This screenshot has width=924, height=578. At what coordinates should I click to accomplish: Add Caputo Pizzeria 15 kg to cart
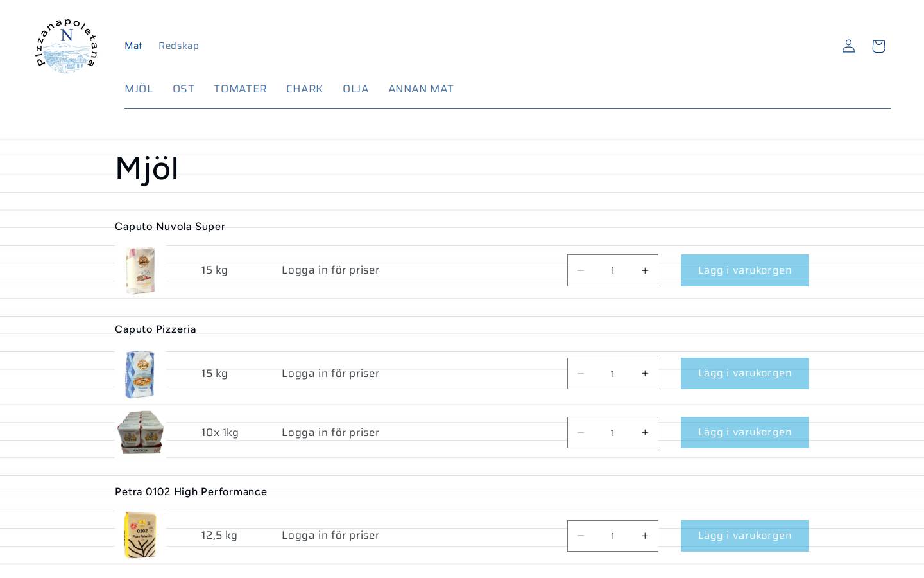[745, 373]
